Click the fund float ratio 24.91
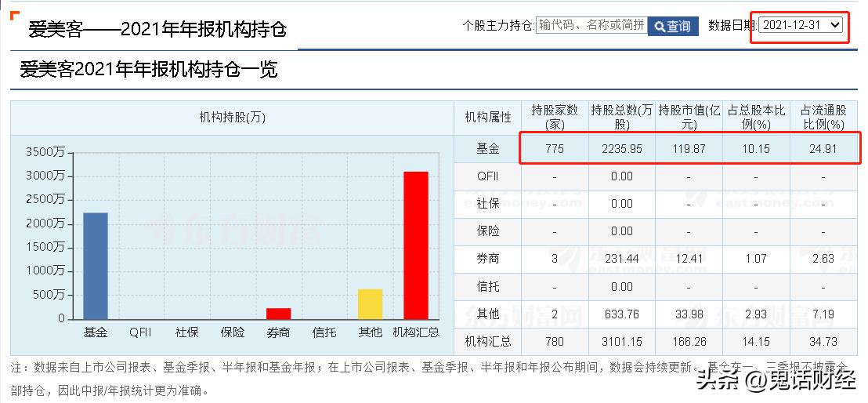This screenshot has width=868, height=403. point(823,148)
